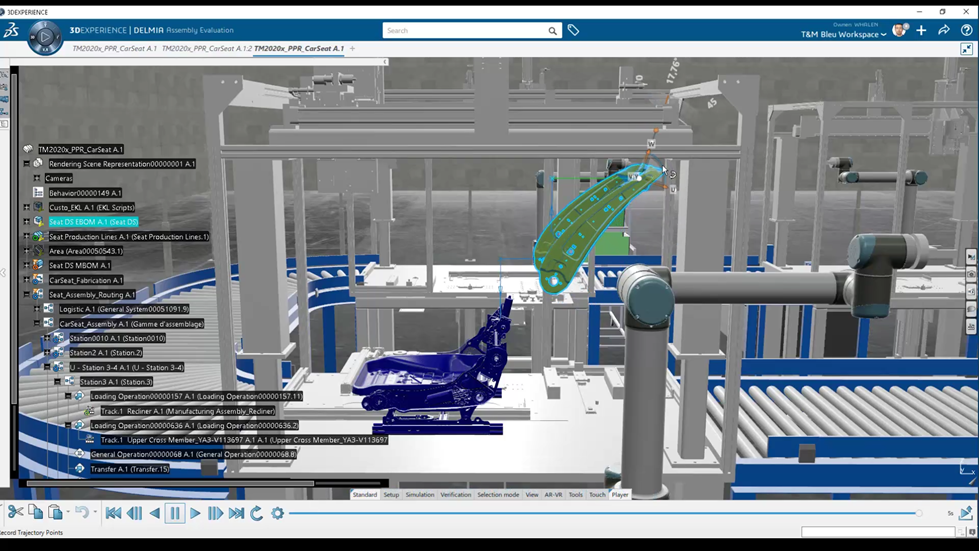
Task: Collapse Loading Operation00000157 A.1 node
Action: tap(68, 396)
